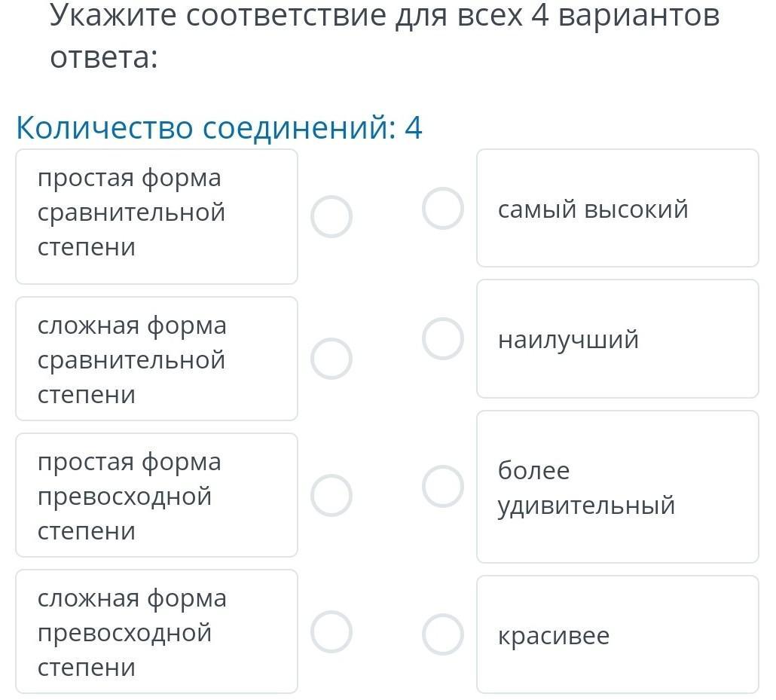Pick the connector circle for "красивее"
This screenshot has width=776, height=700.
point(443,634)
